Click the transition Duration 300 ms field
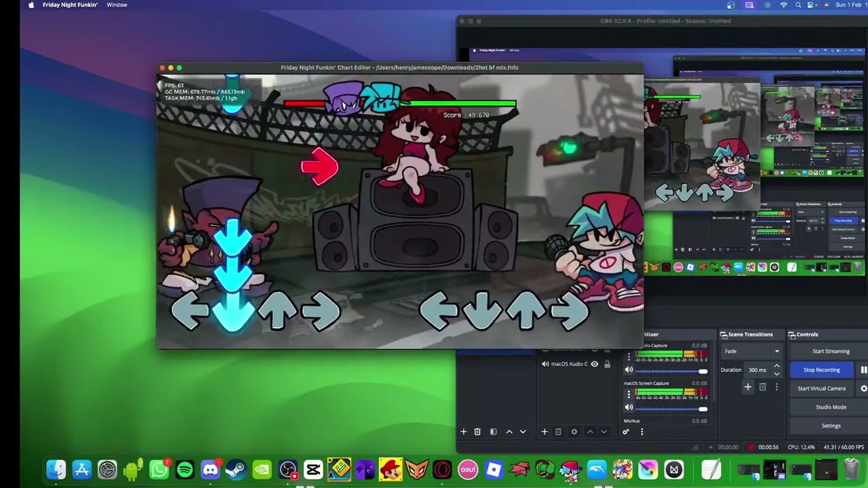This screenshot has width=868, height=488. [x=757, y=370]
